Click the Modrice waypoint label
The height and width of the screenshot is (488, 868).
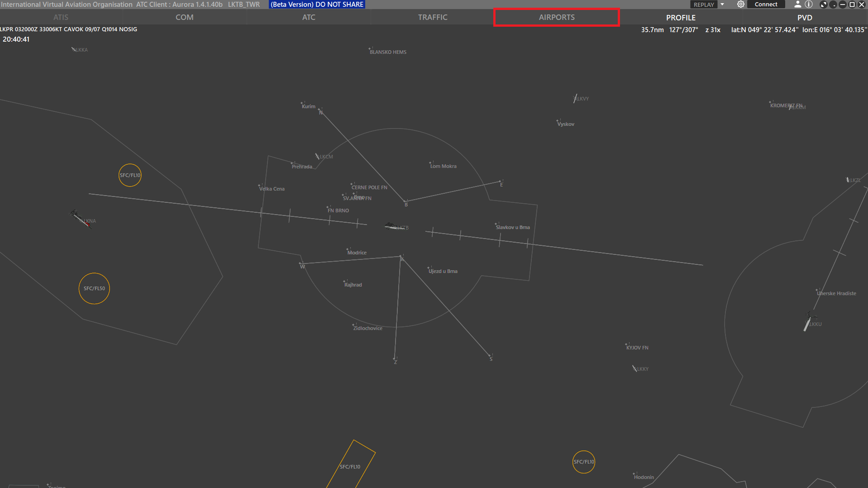pyautogui.click(x=357, y=253)
